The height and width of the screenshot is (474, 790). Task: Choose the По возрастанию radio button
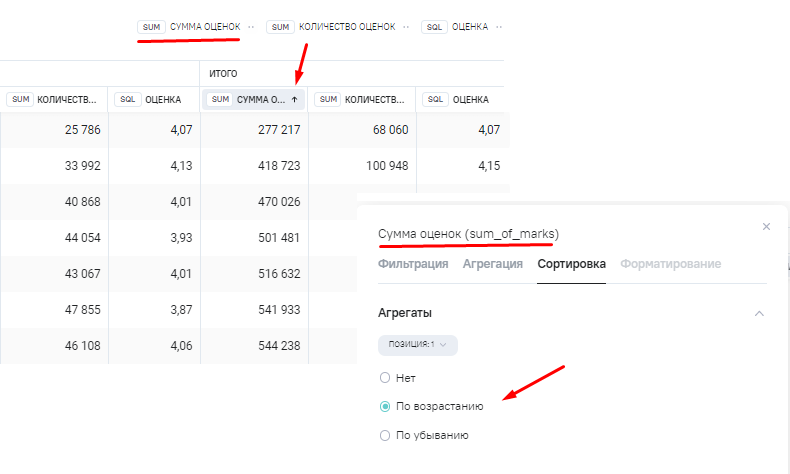[x=385, y=407]
